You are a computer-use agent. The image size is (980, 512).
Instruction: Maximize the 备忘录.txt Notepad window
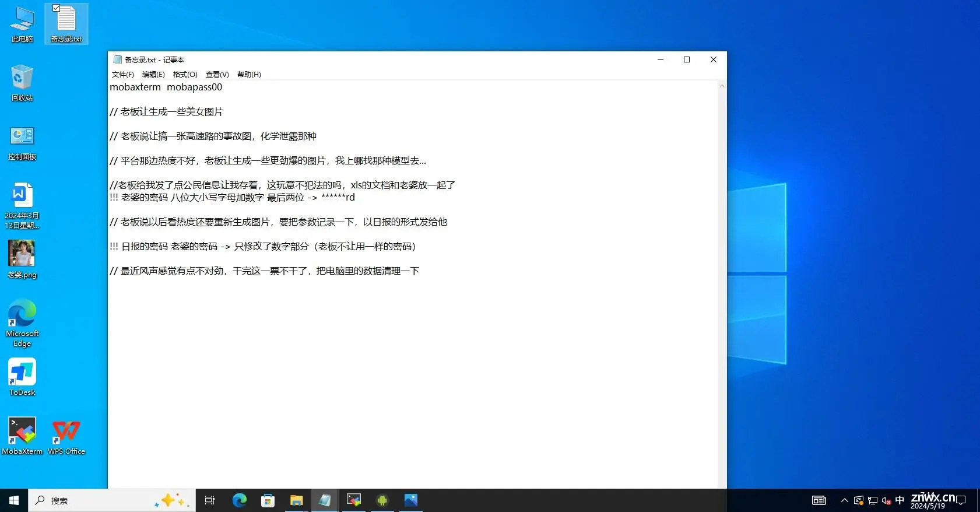[687, 59]
